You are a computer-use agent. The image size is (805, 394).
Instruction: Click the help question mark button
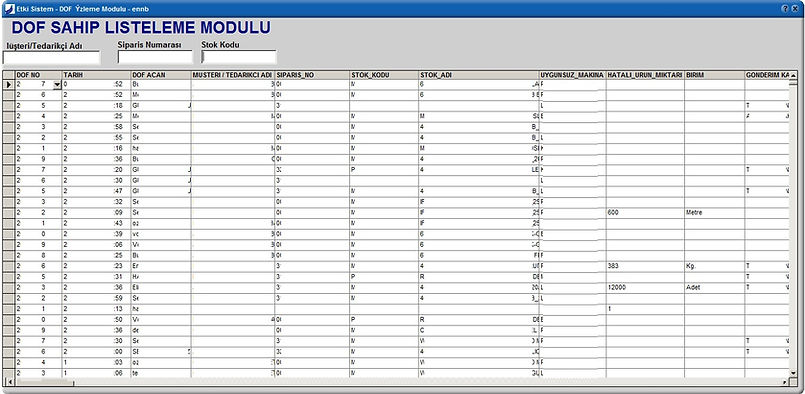785,9
